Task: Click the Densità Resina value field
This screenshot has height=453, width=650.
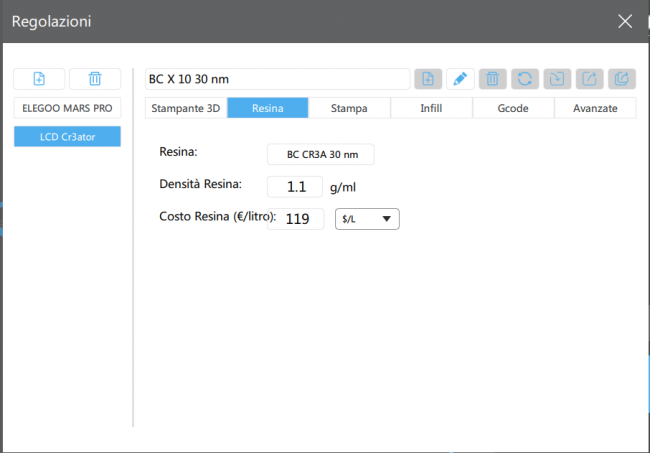Action: [x=295, y=187]
